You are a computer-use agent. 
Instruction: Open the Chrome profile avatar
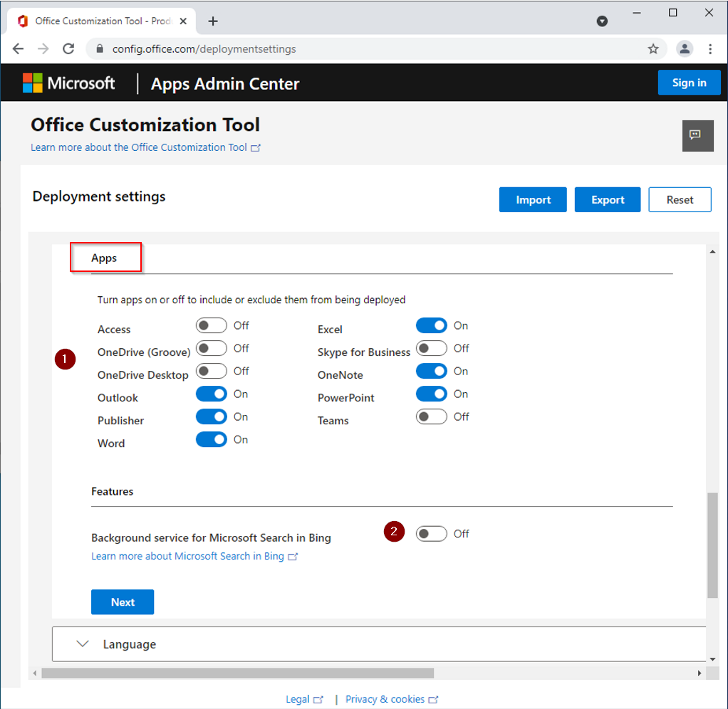pyautogui.click(x=685, y=48)
